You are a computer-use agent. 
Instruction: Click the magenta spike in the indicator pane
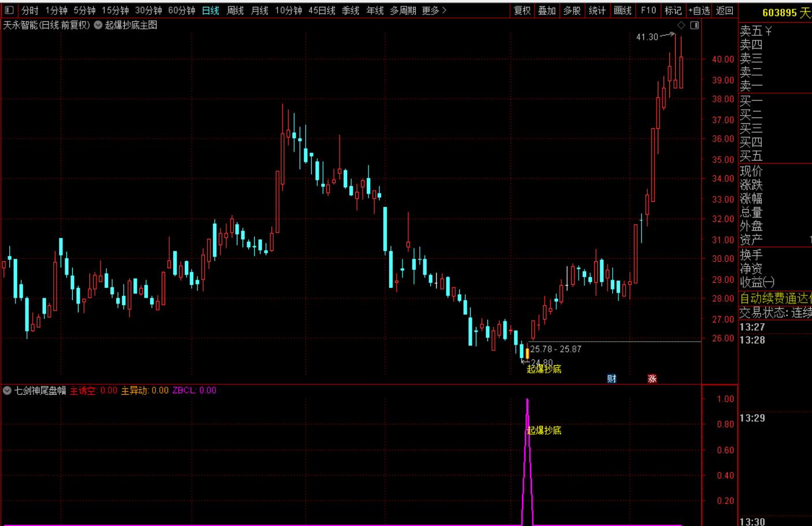[527, 461]
